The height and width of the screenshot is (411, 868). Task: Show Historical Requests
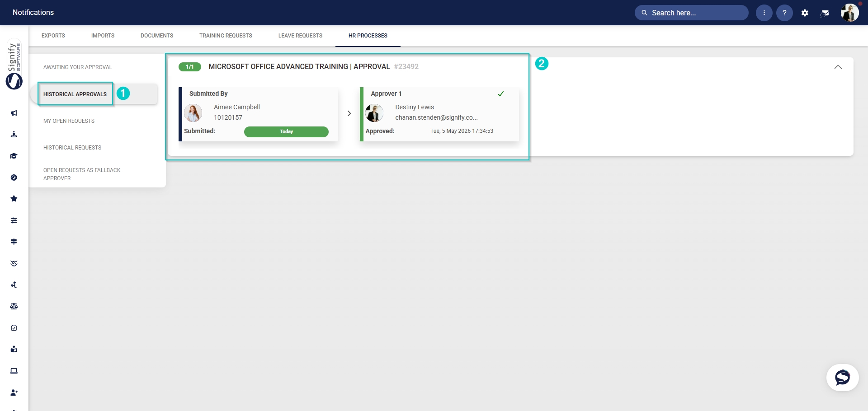tap(72, 148)
